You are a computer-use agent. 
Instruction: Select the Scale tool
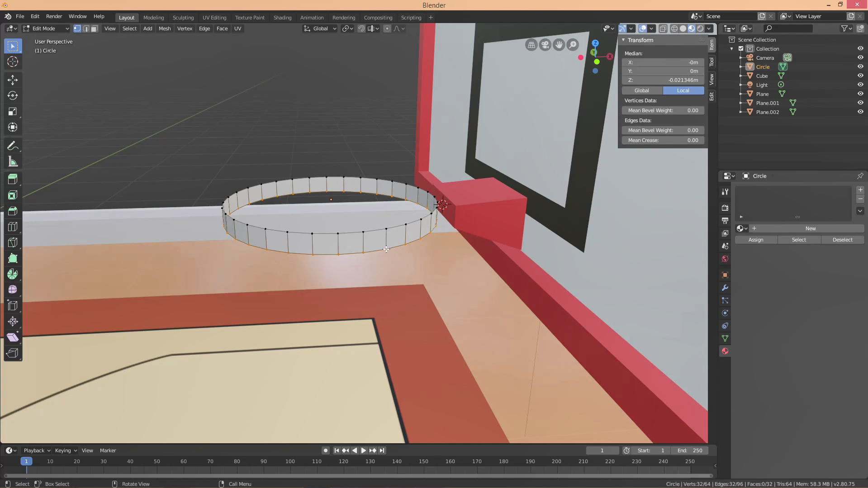13,112
